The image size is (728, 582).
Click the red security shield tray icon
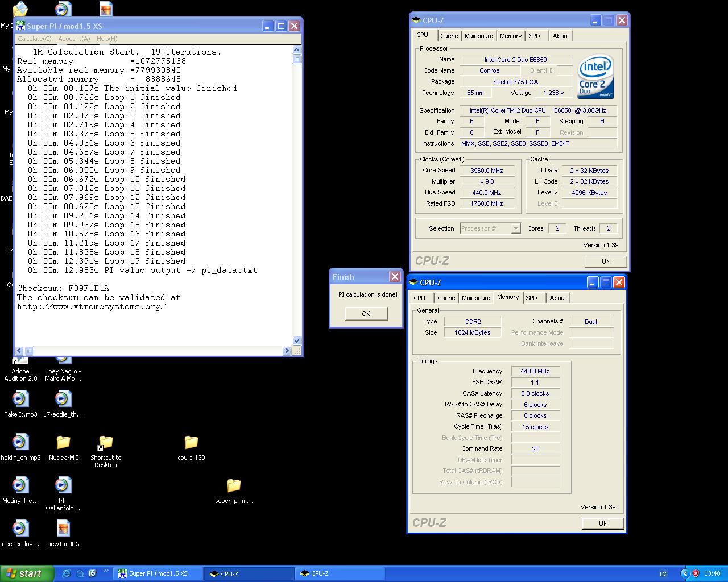696,573
